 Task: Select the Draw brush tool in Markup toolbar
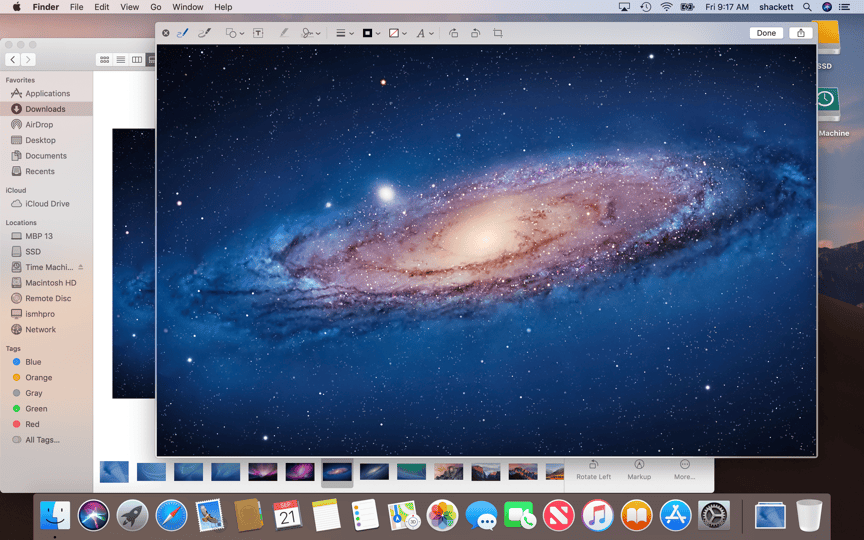204,33
